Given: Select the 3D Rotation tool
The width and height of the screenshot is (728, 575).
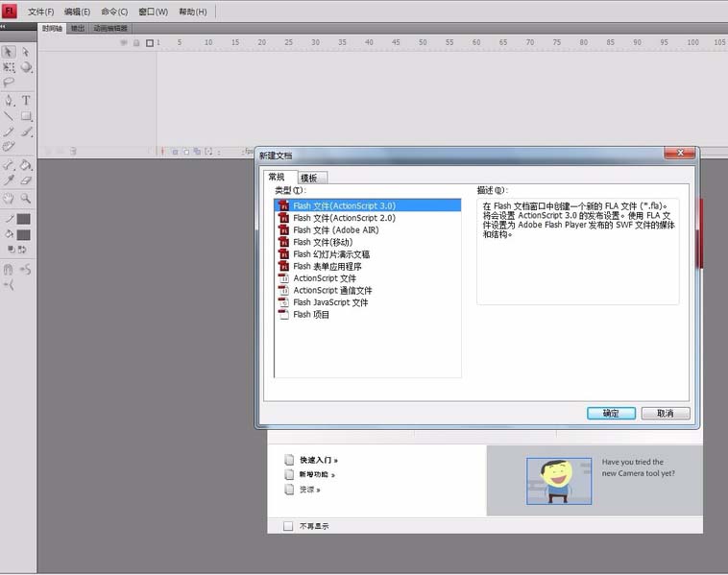Looking at the screenshot, I should (26, 67).
